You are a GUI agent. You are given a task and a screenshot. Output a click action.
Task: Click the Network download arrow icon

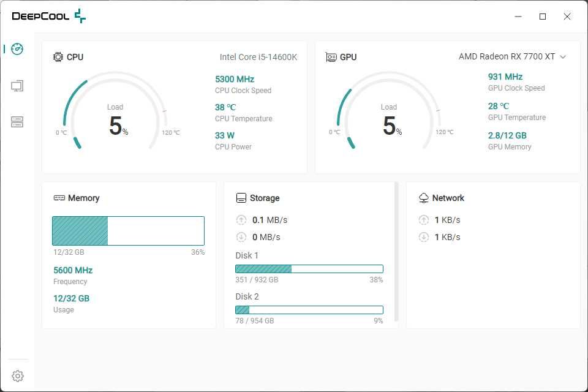(423, 237)
